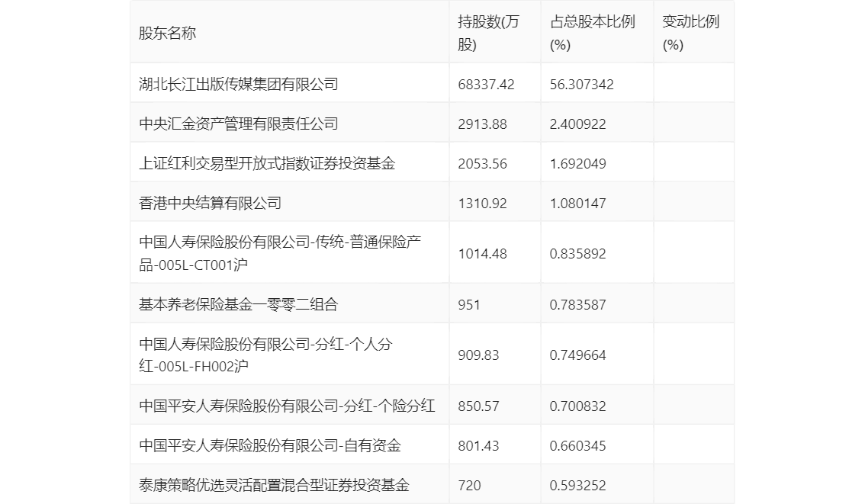Click percentage value 0.783587
Viewport: 865px width, 504px height.
pos(577,304)
